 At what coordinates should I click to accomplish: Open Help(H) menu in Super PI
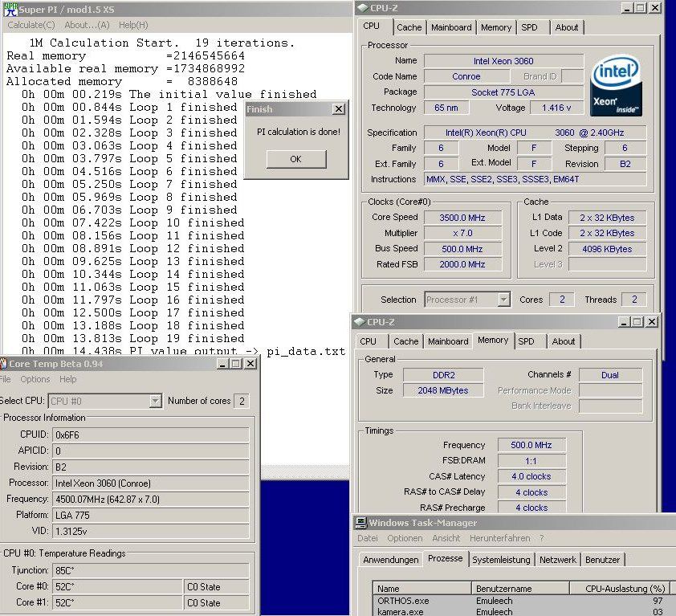coord(133,25)
